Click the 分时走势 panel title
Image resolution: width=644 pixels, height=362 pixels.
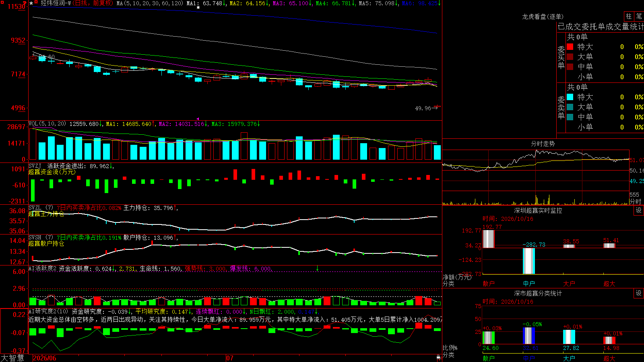tap(543, 144)
